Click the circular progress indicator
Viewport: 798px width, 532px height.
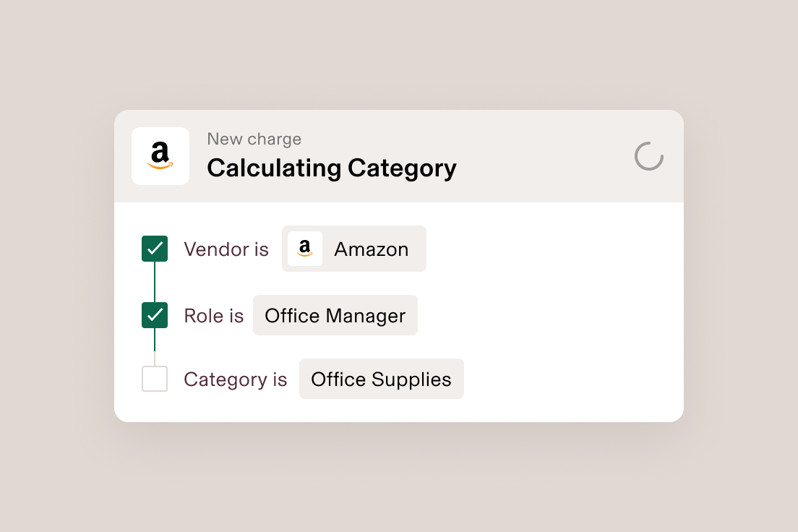[648, 156]
